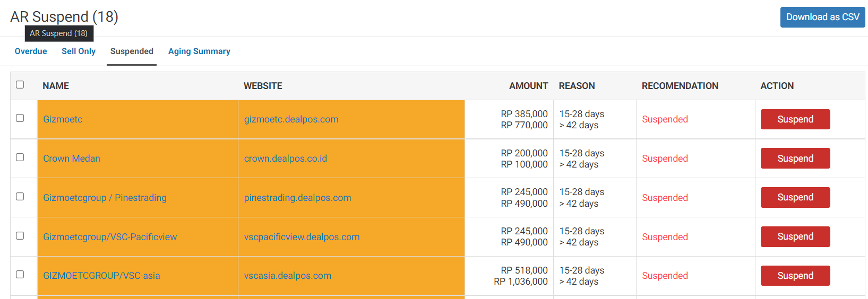Open Gizmoetcgroup/VSC-Pacificview customer link
This screenshot has width=868, height=299.
click(x=110, y=237)
